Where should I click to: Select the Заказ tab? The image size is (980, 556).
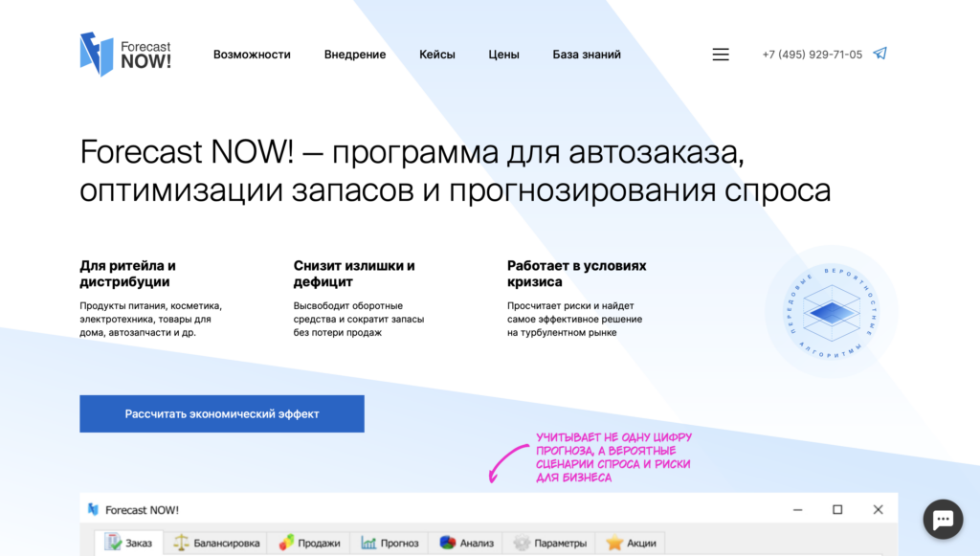pyautogui.click(x=129, y=543)
